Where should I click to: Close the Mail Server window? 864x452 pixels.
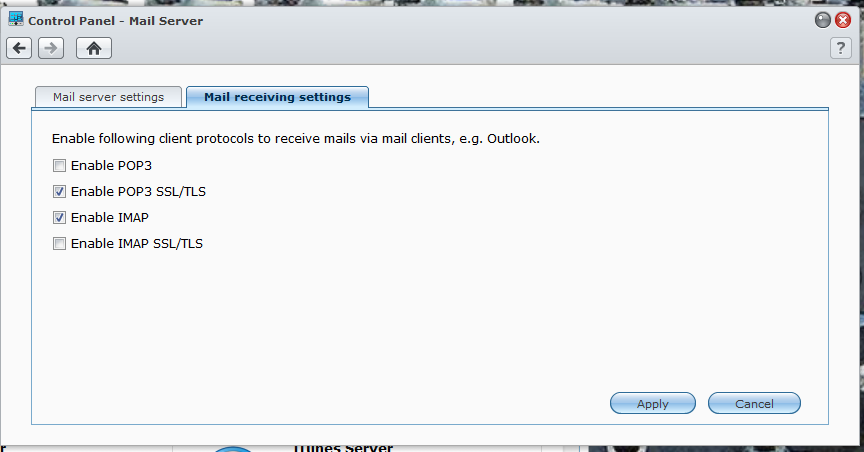tap(843, 20)
